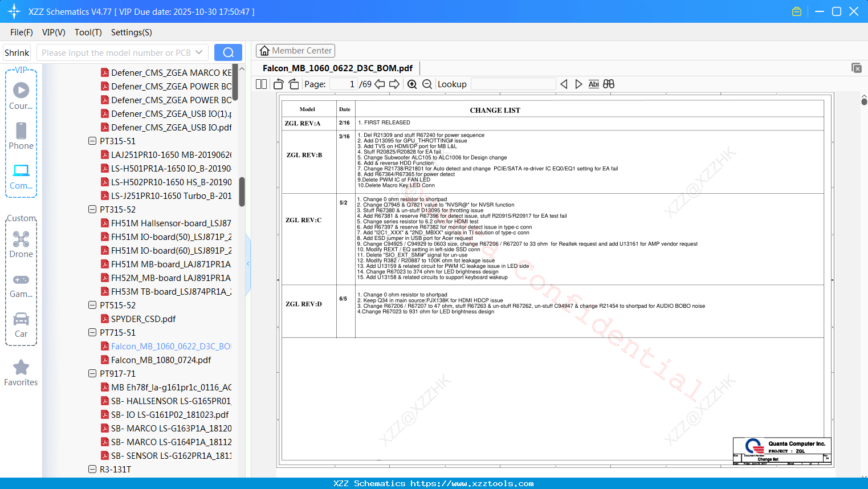Click the home icon of Member Center
This screenshot has height=489, width=868.
pyautogui.click(x=264, y=51)
